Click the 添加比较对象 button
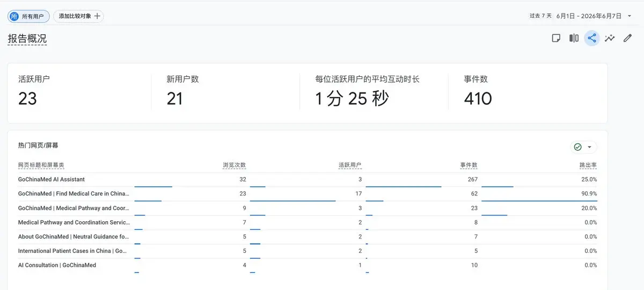 click(79, 16)
